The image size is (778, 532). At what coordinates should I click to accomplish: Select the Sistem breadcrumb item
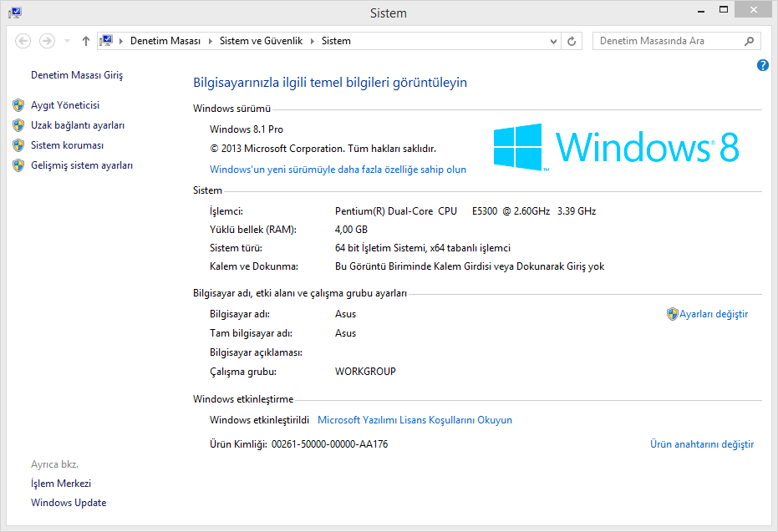336,41
